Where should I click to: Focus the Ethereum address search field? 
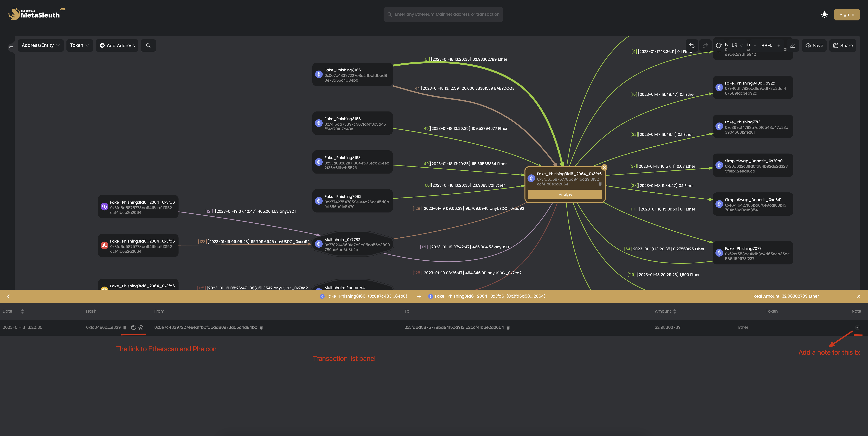click(443, 14)
